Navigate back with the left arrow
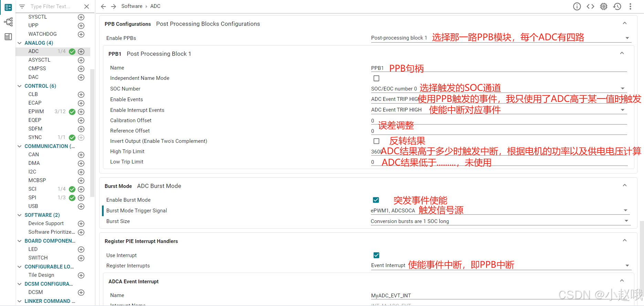 tap(103, 6)
